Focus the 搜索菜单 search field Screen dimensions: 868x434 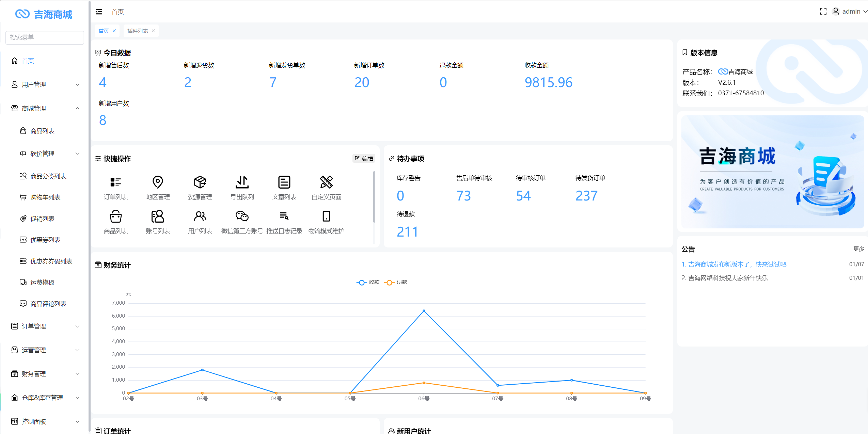45,37
